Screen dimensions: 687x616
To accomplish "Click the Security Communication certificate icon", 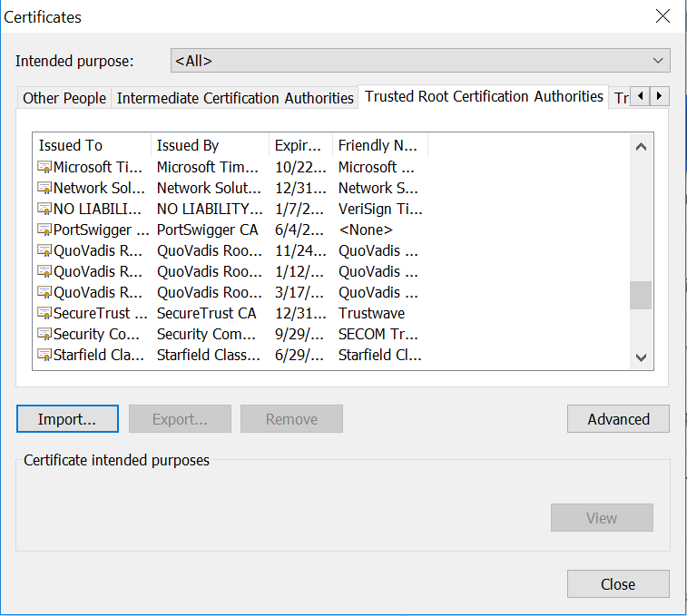I will click(x=44, y=334).
